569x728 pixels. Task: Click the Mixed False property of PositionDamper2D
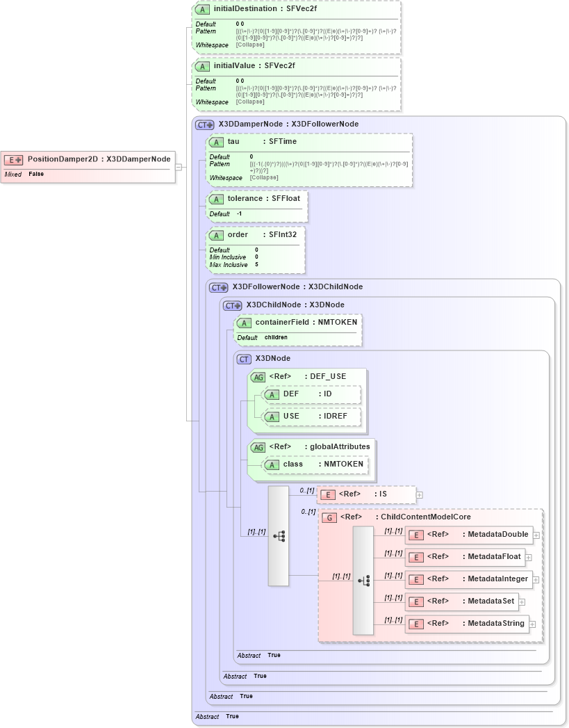[x=24, y=174]
